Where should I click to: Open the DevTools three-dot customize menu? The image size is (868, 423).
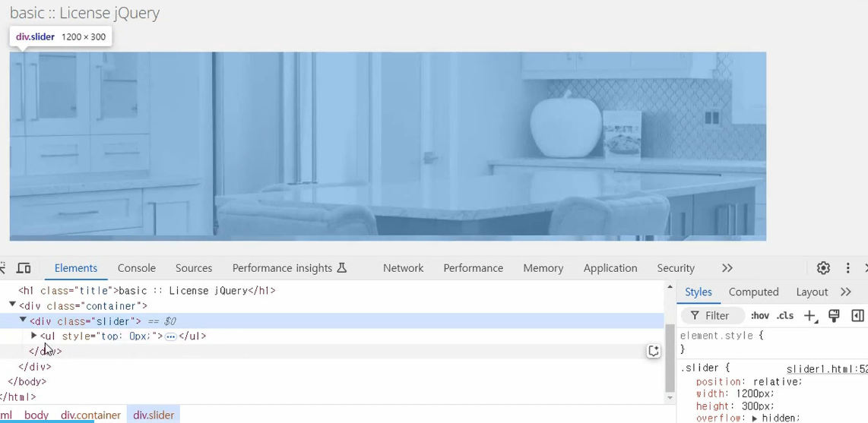point(847,268)
